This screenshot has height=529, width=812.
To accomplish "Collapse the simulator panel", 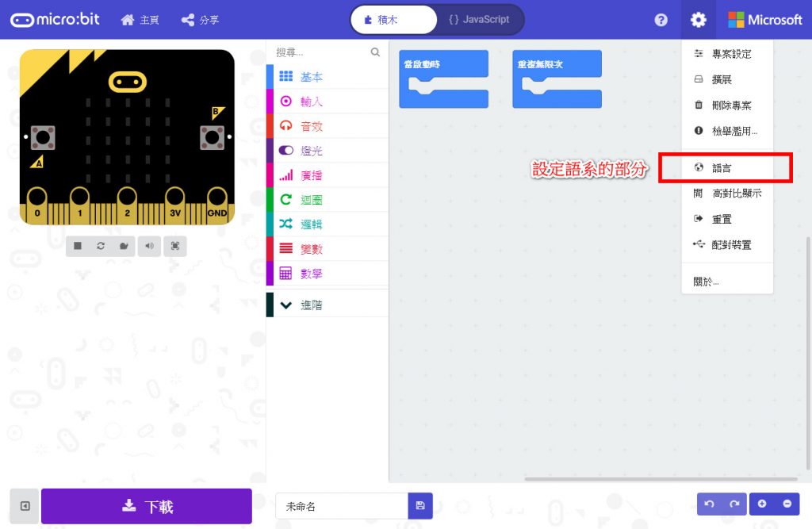I will pos(25,506).
